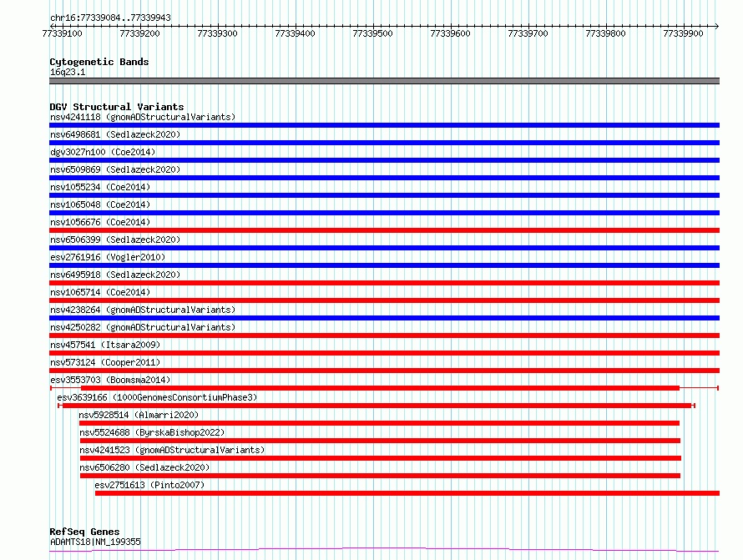
Task: Select the nsv1065714 Coe2014 label
Action: [x=100, y=292]
